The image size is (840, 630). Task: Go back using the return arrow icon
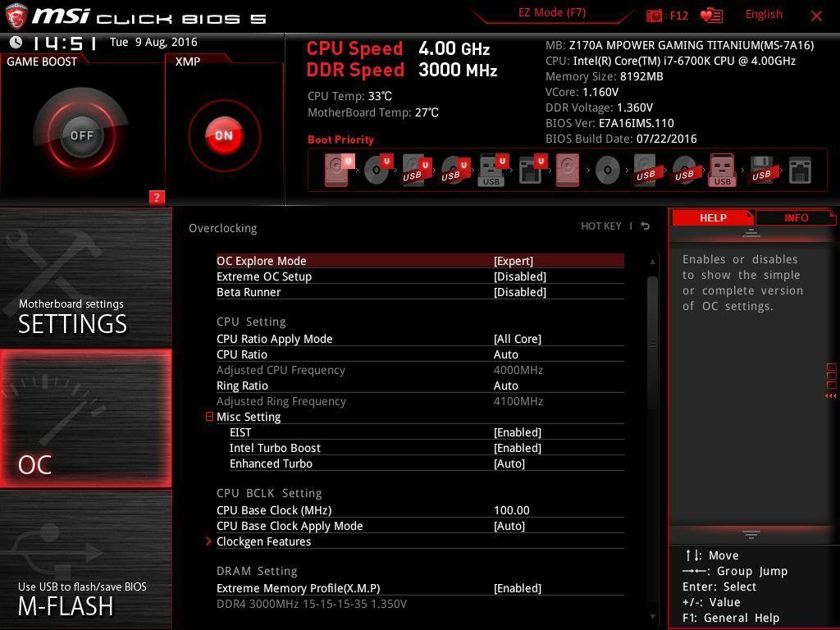(x=646, y=226)
